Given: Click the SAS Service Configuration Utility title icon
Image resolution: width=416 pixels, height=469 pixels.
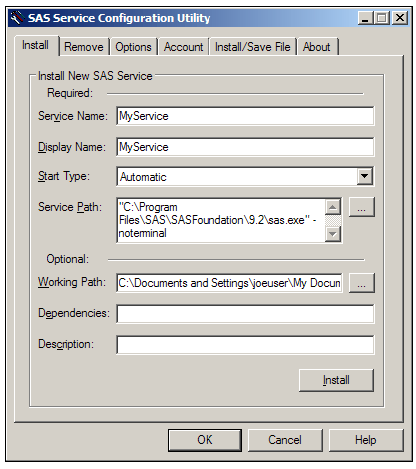Looking at the screenshot, I should click(x=17, y=18).
